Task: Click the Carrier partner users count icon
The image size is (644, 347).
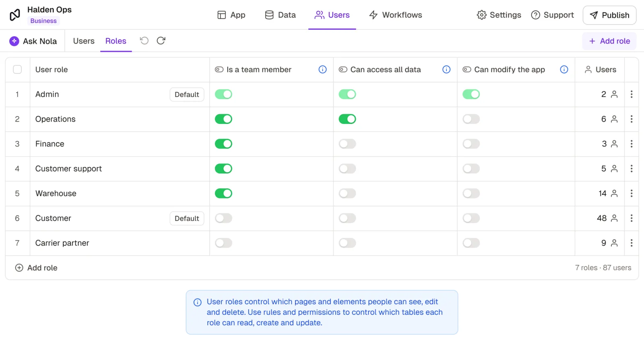Action: click(614, 243)
